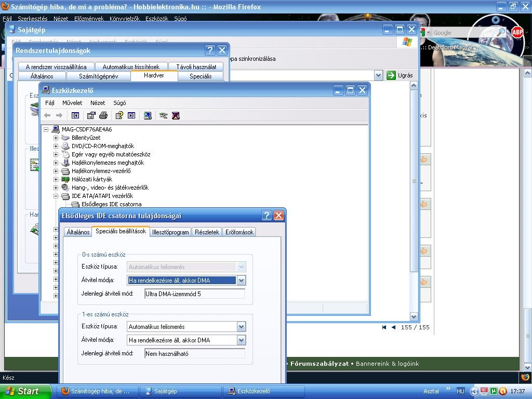
Task: Open Properties icon in Eszközkezelő toolbar
Action: 91,116
